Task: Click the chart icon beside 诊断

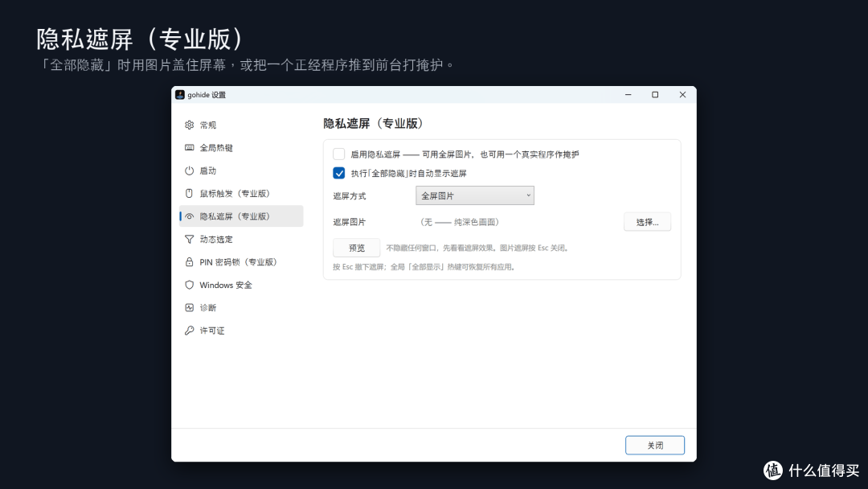Action: [190, 307]
